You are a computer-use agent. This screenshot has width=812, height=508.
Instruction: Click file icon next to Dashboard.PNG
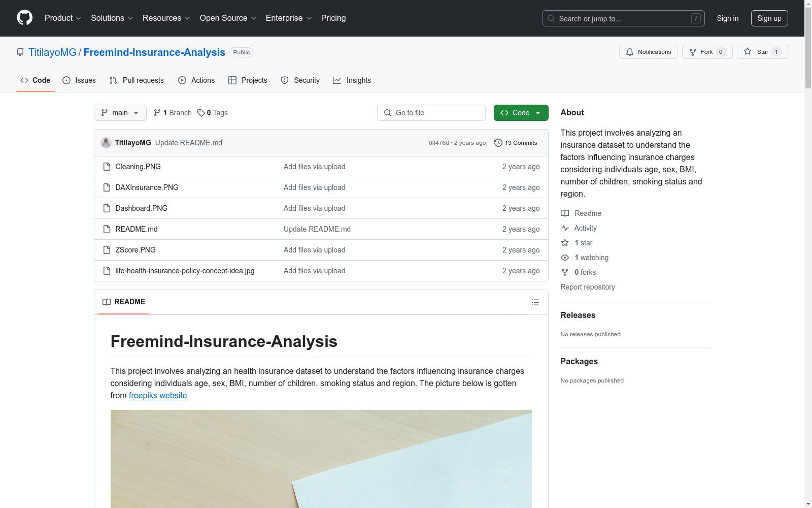pyautogui.click(x=107, y=208)
